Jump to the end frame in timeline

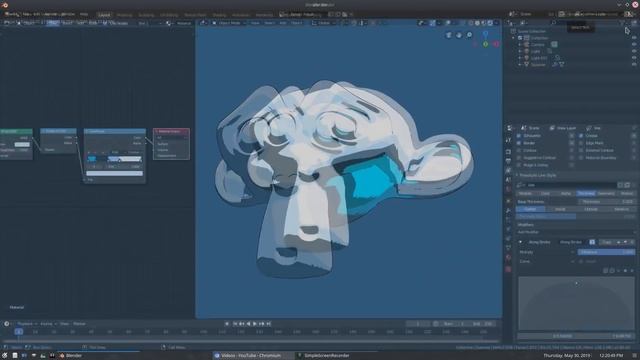(x=269, y=324)
